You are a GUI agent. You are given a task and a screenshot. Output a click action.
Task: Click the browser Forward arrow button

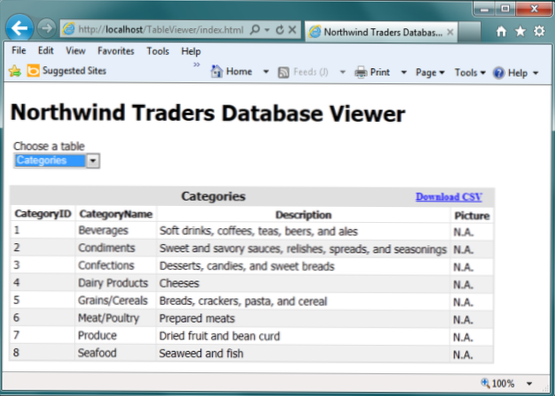tap(46, 28)
